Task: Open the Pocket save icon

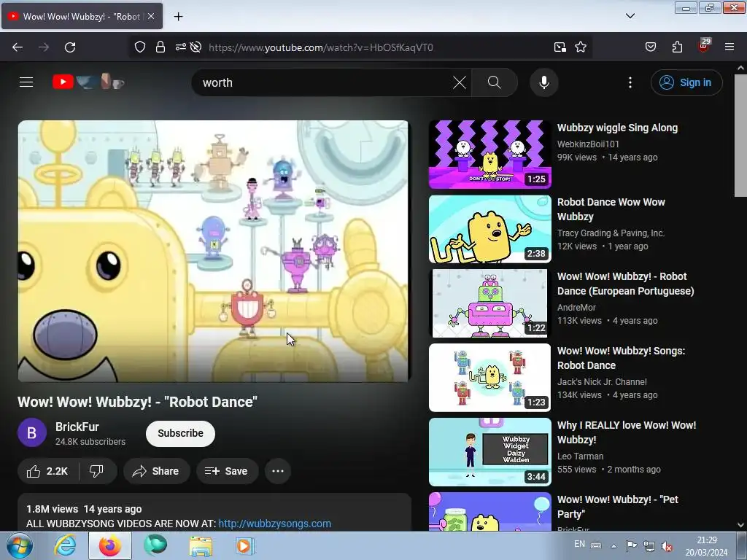Action: pyautogui.click(x=650, y=47)
